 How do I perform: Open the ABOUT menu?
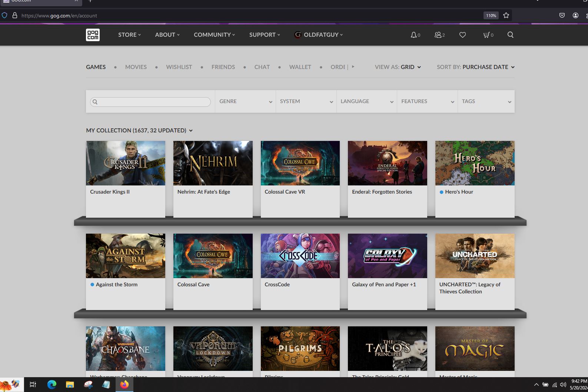click(x=167, y=35)
